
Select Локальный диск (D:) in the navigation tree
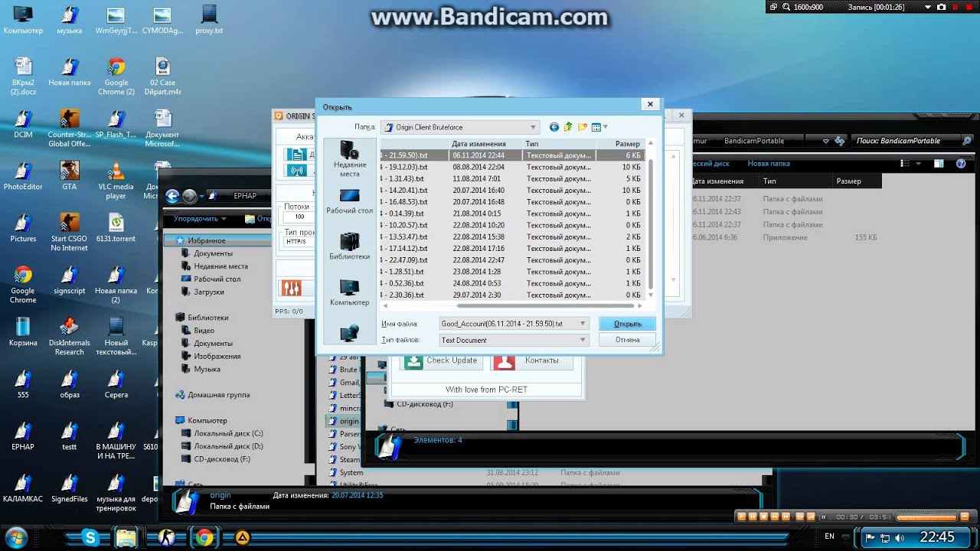click(x=228, y=446)
